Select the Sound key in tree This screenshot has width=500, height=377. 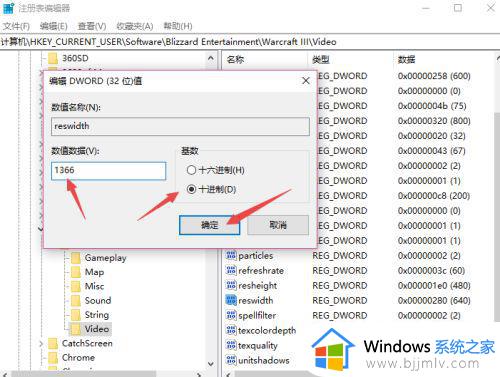coord(98,301)
